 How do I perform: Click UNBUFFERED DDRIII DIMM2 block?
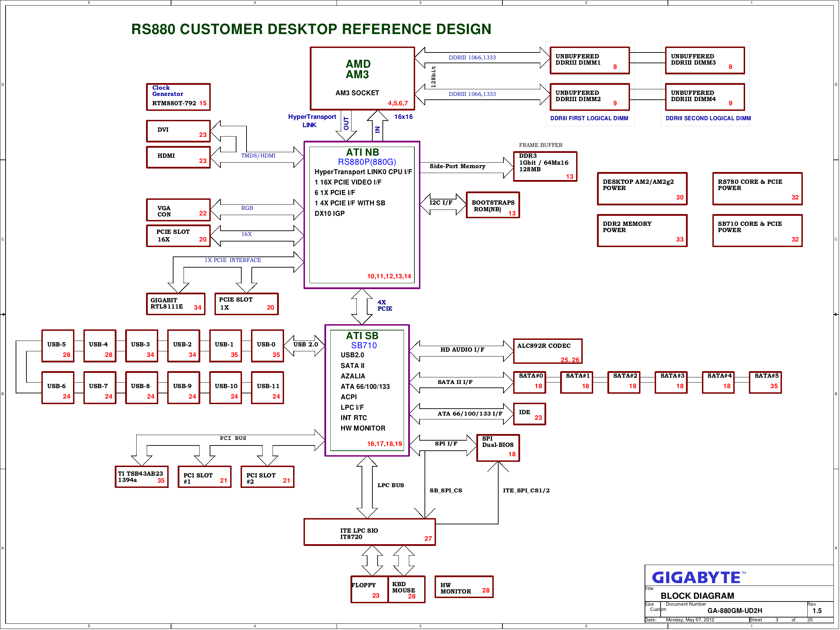pyautogui.click(x=590, y=97)
